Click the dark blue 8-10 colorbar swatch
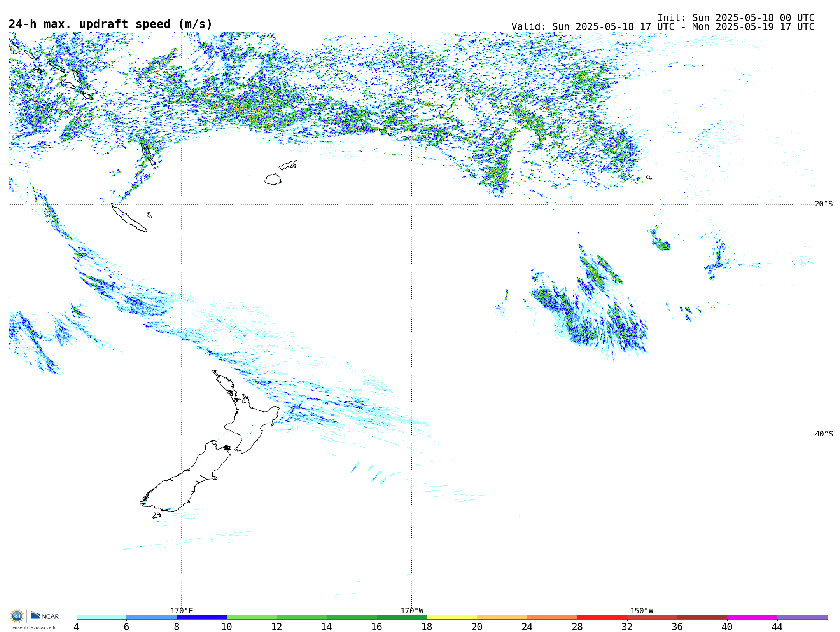Screen dimensions: 840x632 (x=201, y=617)
